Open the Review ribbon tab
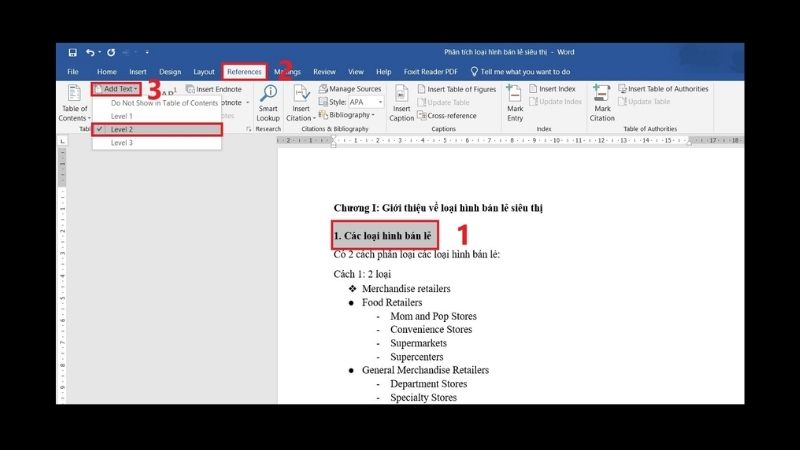 click(324, 72)
